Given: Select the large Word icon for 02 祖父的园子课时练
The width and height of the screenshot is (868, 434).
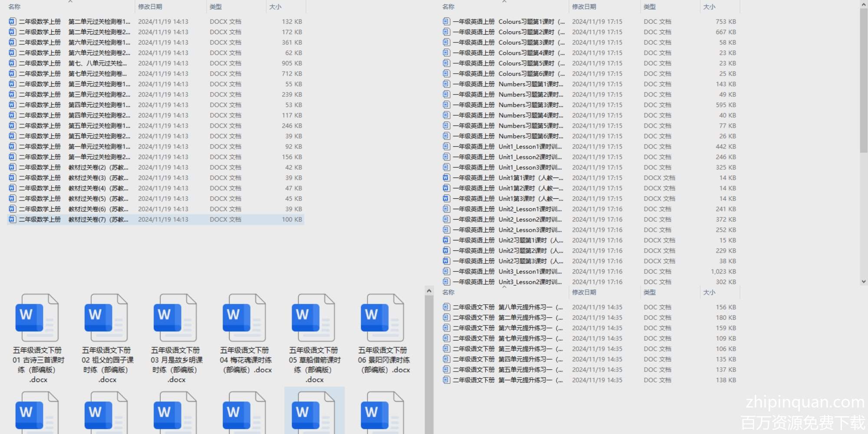Looking at the screenshot, I should click(106, 318).
